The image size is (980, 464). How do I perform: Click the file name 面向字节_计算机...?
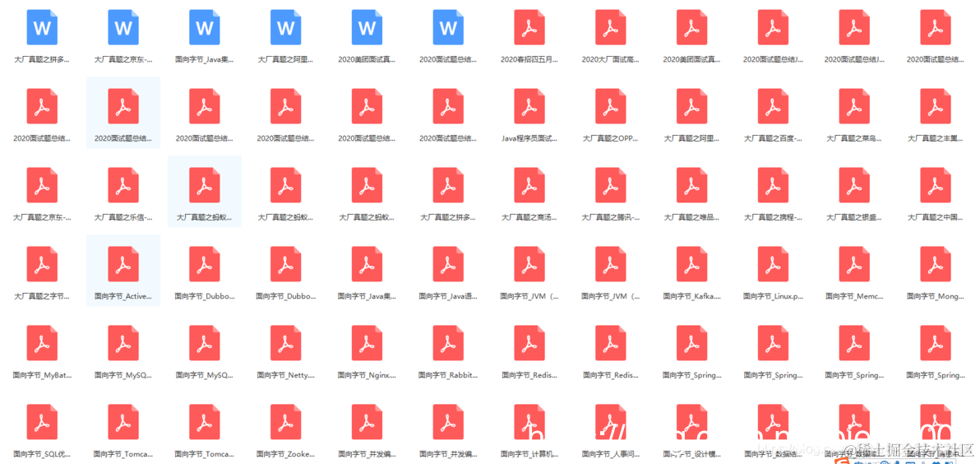529,454
